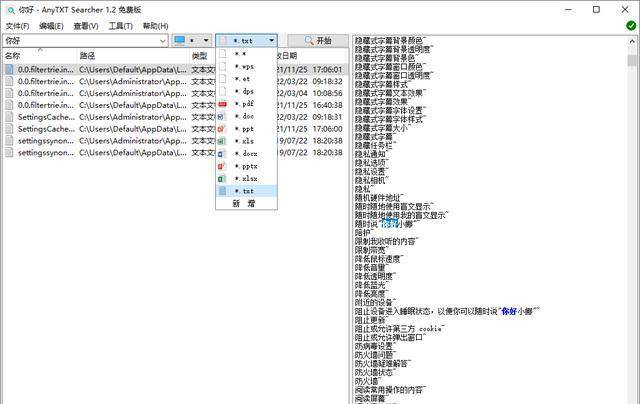Open the drive selection dropdown
Screen dimensions: 640x404
(206, 40)
